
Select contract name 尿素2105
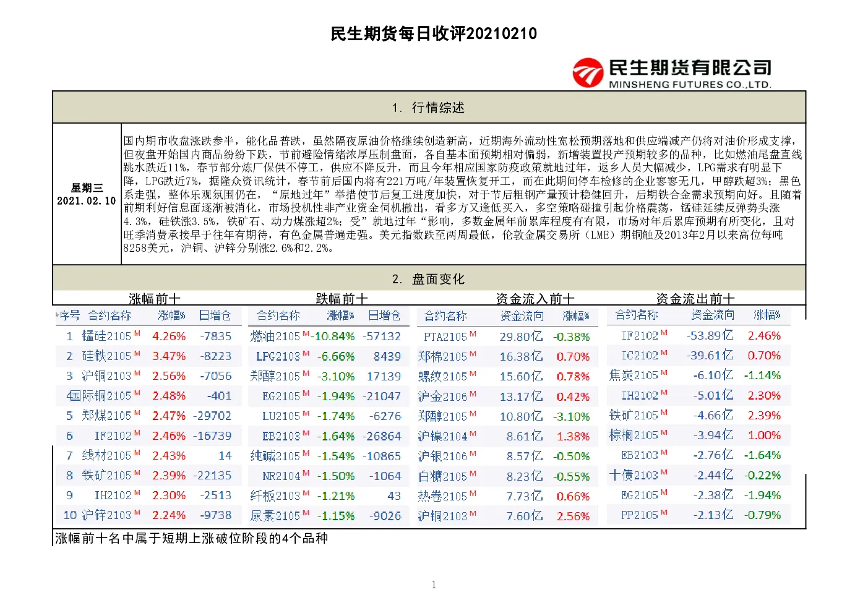tap(275, 516)
